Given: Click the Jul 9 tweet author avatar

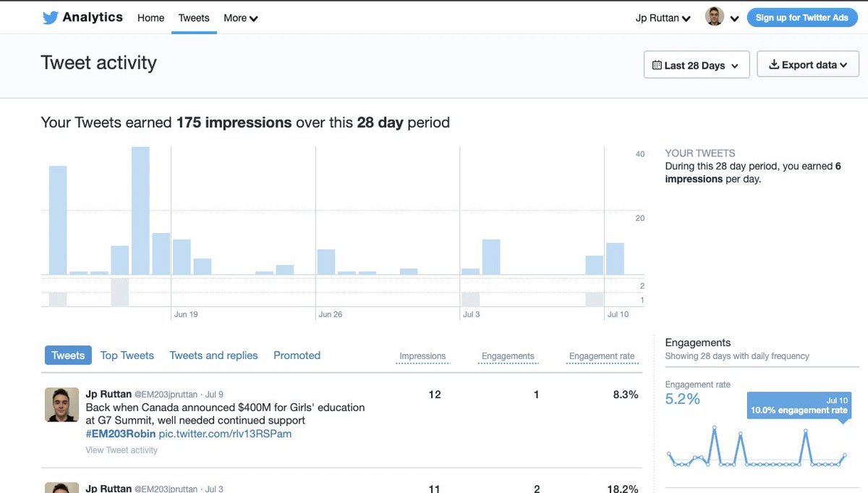Looking at the screenshot, I should (61, 405).
